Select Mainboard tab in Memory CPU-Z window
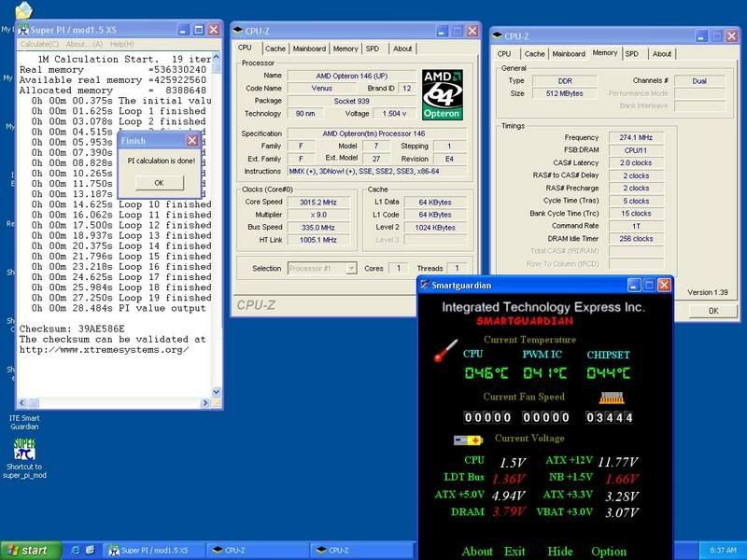The image size is (747, 560). [569, 54]
